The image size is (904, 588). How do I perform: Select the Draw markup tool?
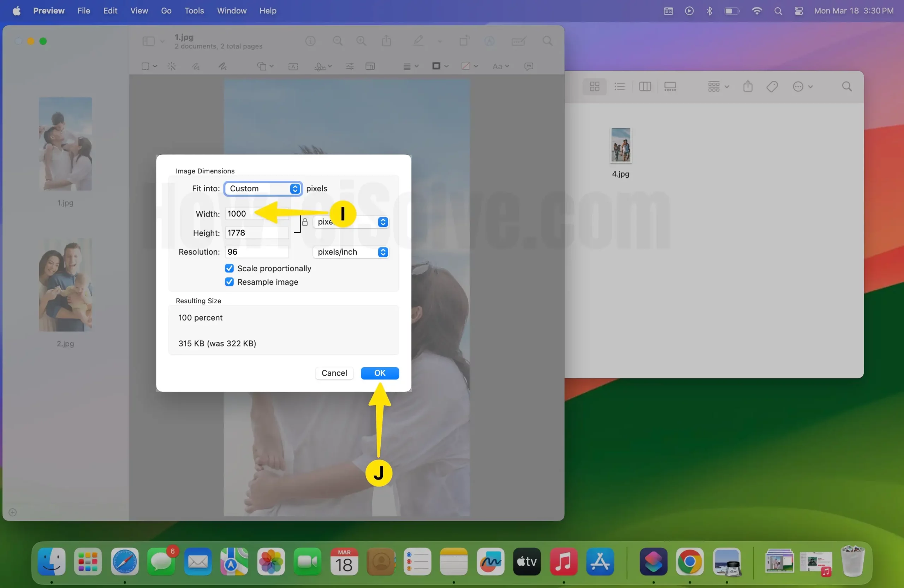(x=222, y=66)
